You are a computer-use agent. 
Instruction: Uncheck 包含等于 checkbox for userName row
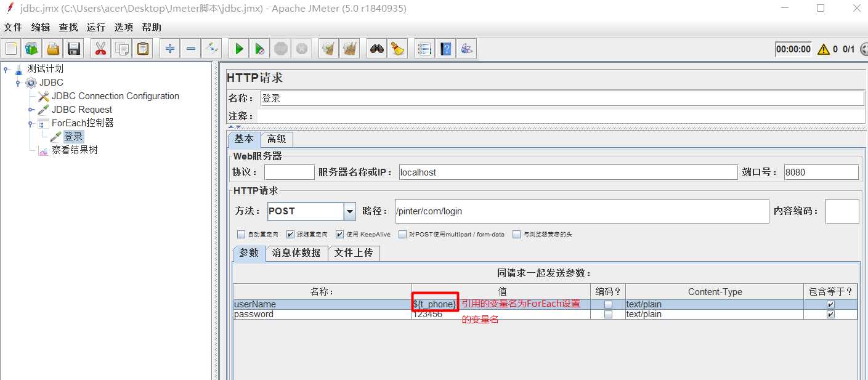[830, 304]
